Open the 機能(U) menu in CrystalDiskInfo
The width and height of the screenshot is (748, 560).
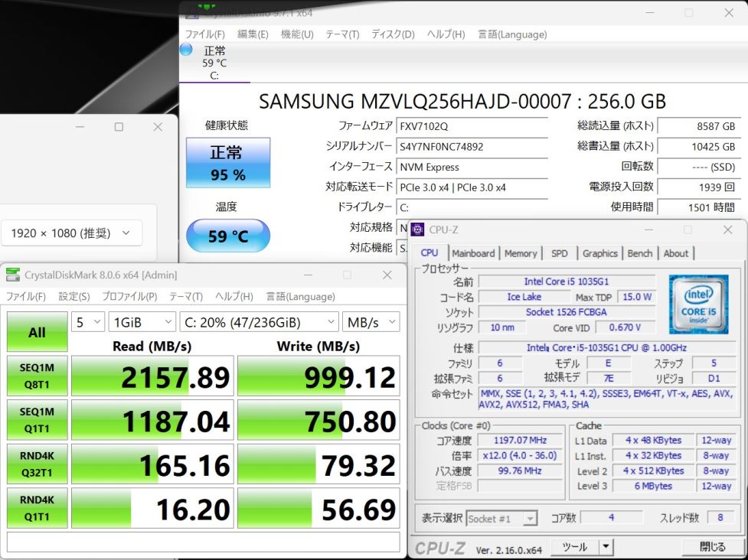click(297, 34)
